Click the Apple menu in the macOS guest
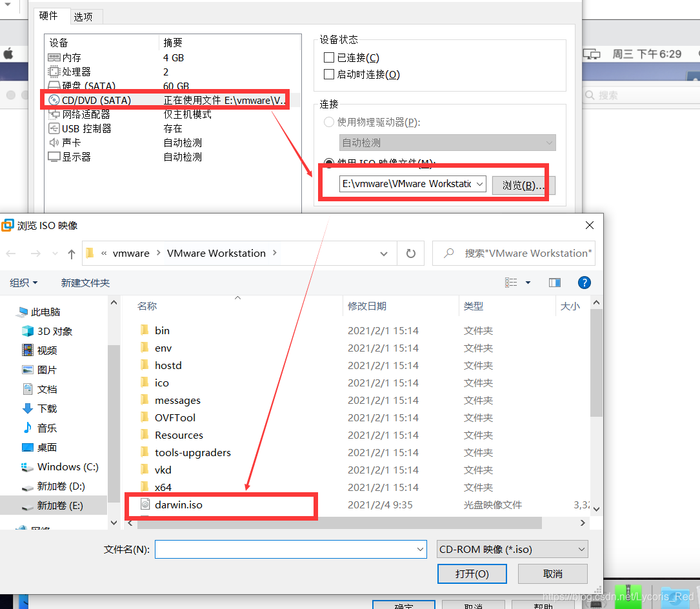This screenshot has height=609, width=700. pos(8,54)
